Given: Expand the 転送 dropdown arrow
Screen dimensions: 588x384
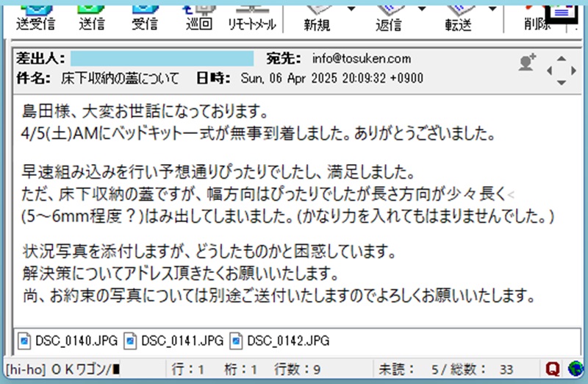Looking at the screenshot, I should click(x=490, y=8).
